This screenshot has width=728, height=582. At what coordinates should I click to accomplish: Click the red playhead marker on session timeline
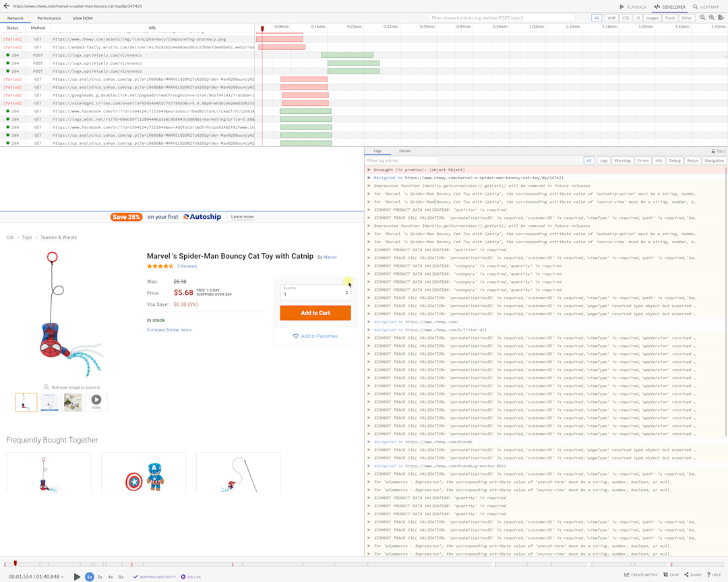(x=16, y=563)
